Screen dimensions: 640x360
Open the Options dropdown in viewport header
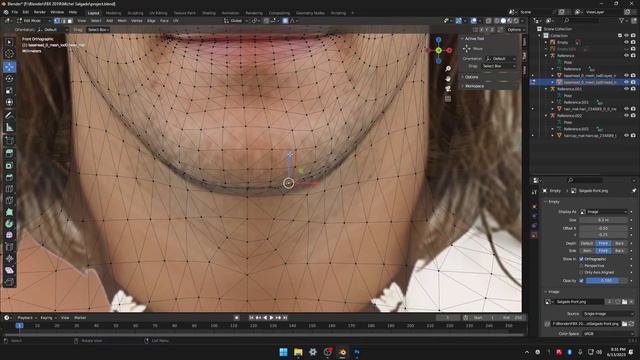pyautogui.click(x=516, y=30)
